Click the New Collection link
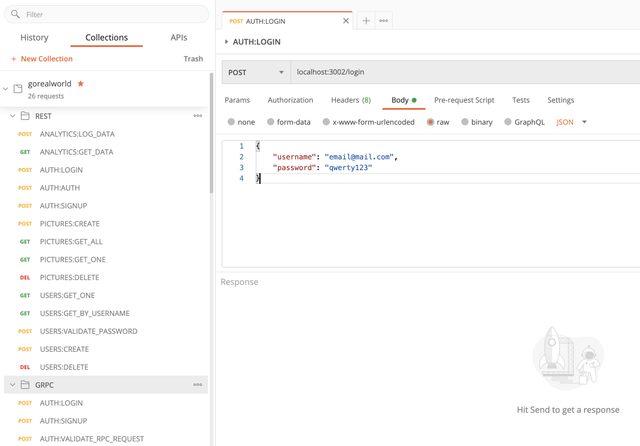 pos(42,59)
